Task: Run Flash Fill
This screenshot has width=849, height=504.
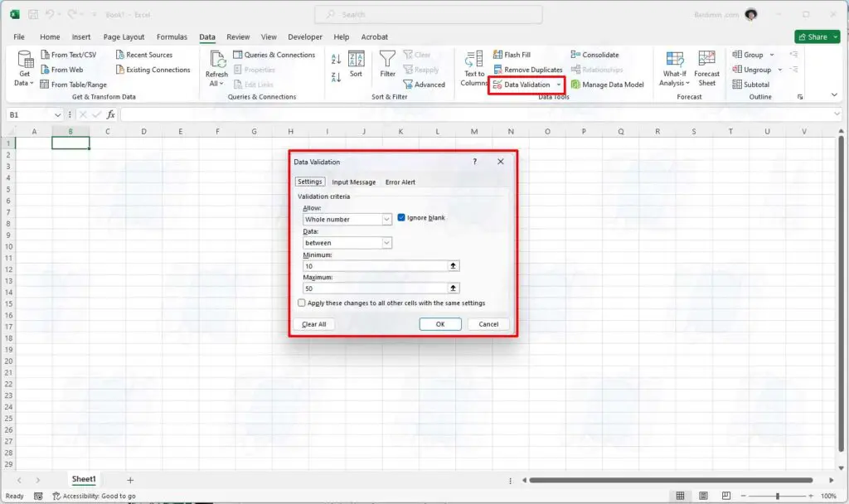Action: (x=512, y=55)
